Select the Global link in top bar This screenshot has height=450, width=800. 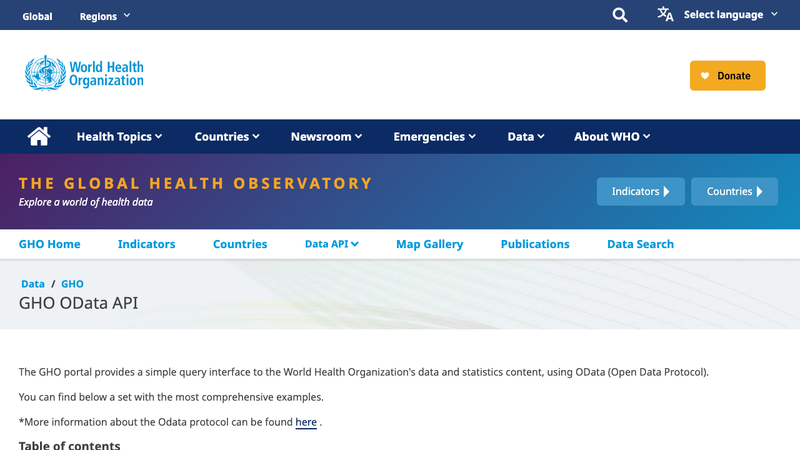point(37,16)
